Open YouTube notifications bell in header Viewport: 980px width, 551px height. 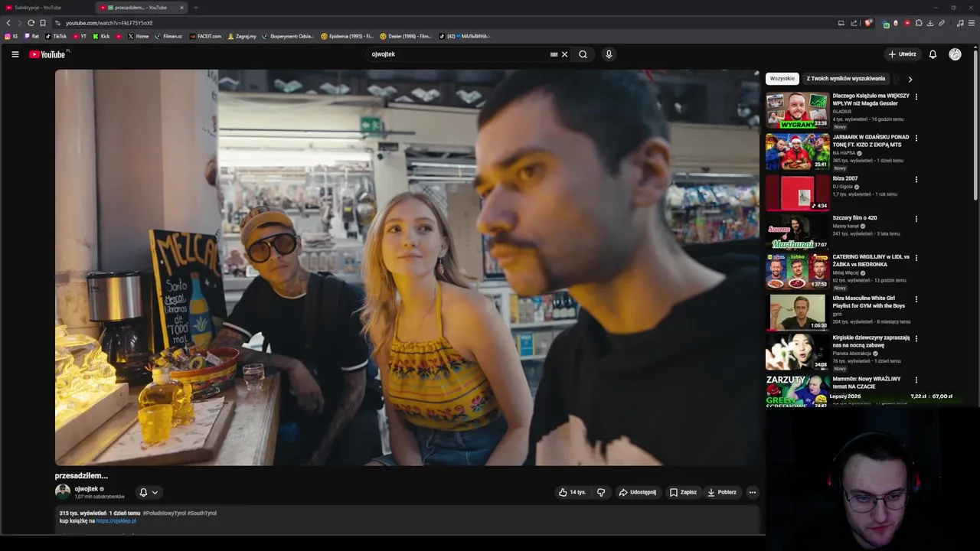click(933, 54)
